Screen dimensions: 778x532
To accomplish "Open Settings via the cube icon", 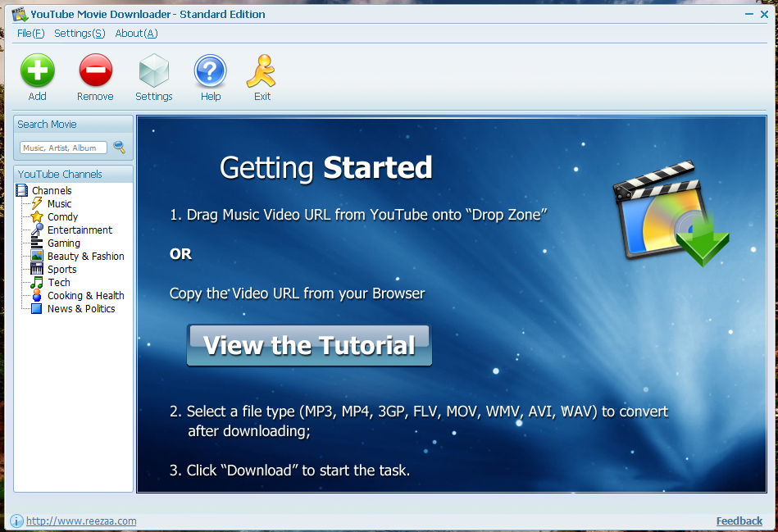I will pyautogui.click(x=154, y=70).
